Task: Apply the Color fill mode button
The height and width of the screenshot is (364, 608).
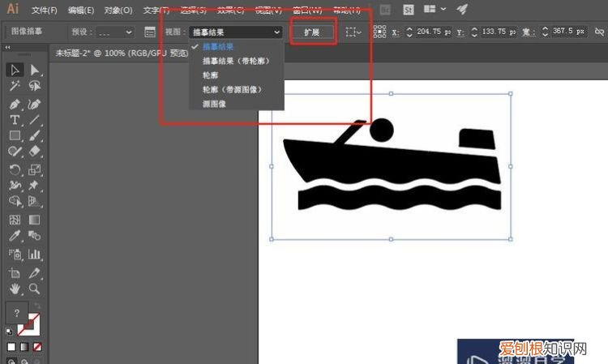Action: [11, 346]
